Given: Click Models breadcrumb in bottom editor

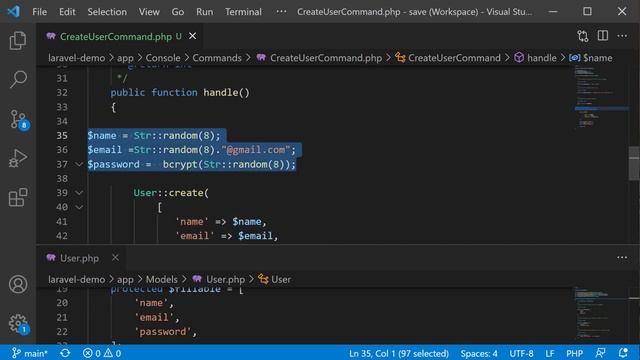Looking at the screenshot, I should tap(162, 280).
